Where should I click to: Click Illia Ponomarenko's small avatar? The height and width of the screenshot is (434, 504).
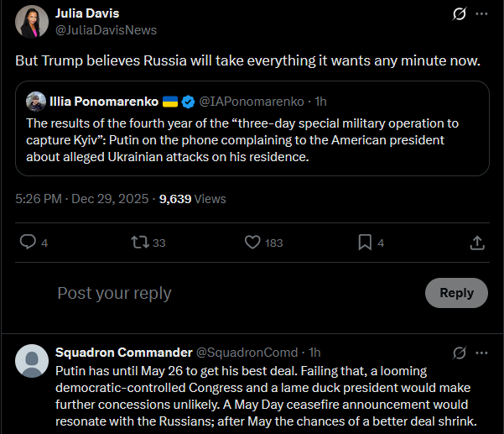[36, 102]
